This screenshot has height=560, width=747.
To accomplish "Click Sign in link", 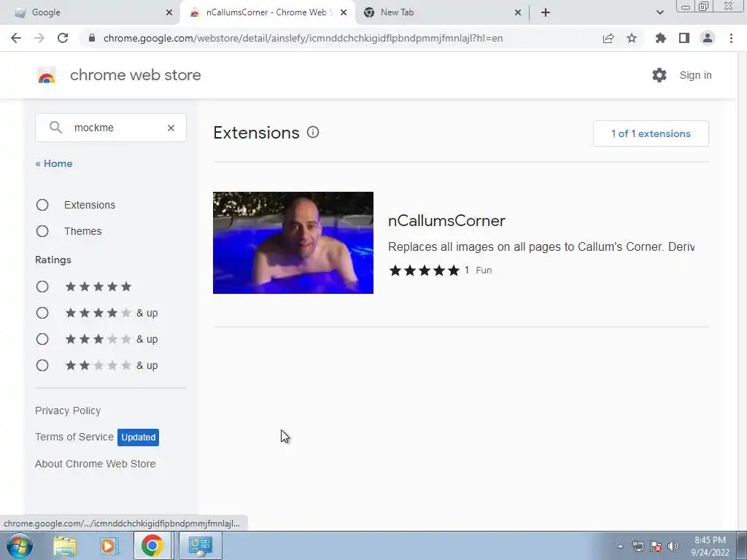I will coord(695,75).
